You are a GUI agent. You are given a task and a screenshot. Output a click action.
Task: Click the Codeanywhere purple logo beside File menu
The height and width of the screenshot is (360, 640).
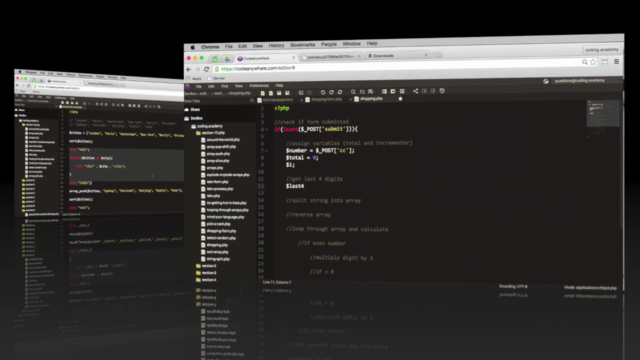(x=188, y=87)
